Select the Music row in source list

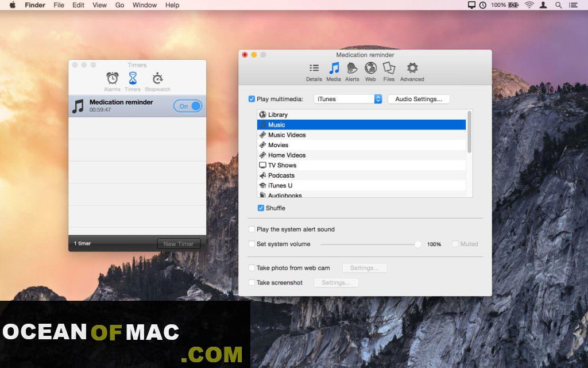point(362,125)
